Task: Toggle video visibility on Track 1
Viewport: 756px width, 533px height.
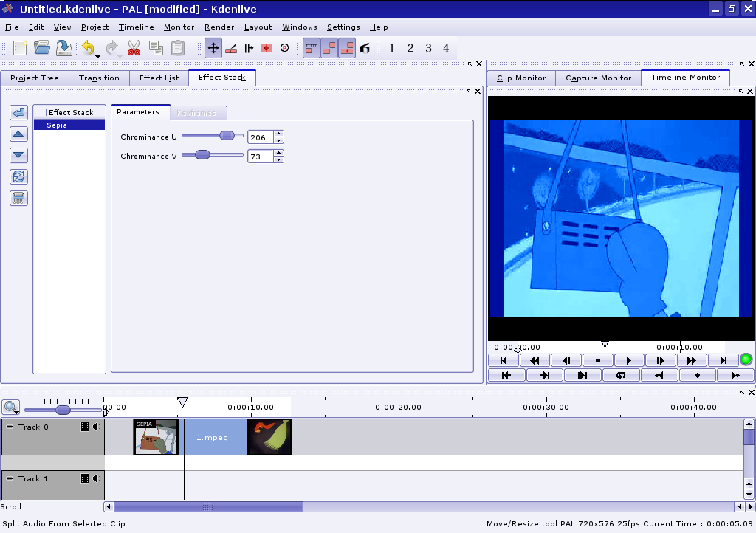Action: pos(85,478)
